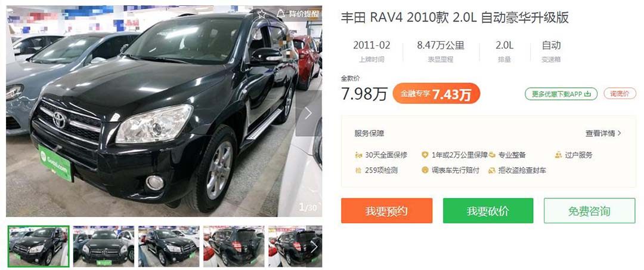Select the second front-view thumbnail
The width and height of the screenshot is (644, 270).
pos(104,246)
